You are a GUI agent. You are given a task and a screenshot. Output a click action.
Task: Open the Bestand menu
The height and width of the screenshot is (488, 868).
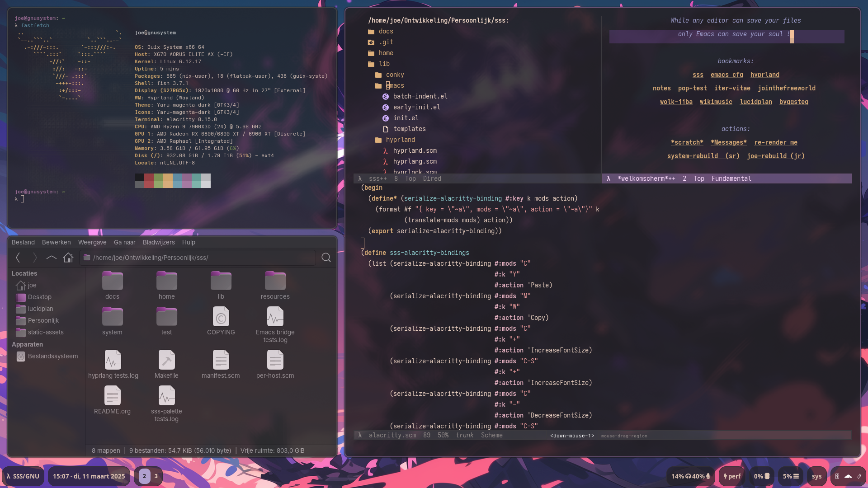click(23, 242)
